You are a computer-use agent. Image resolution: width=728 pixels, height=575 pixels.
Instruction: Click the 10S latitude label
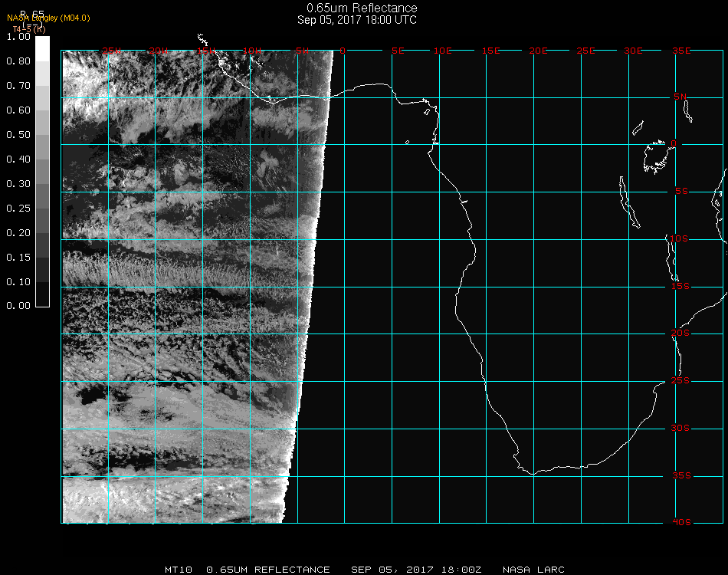(679, 238)
